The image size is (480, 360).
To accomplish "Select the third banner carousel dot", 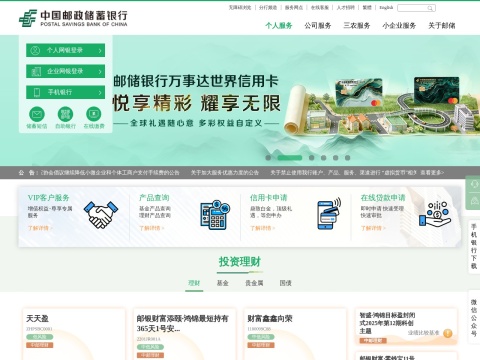I will click(x=311, y=158).
